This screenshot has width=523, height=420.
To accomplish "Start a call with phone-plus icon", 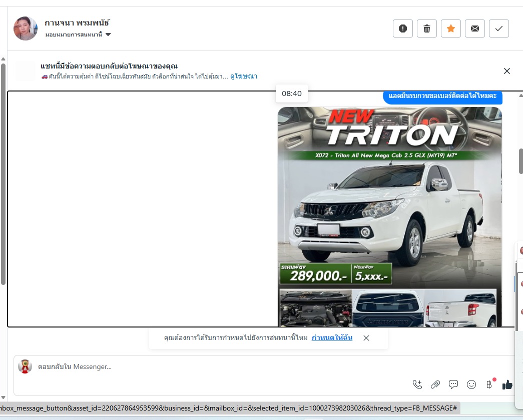I will point(417,384).
